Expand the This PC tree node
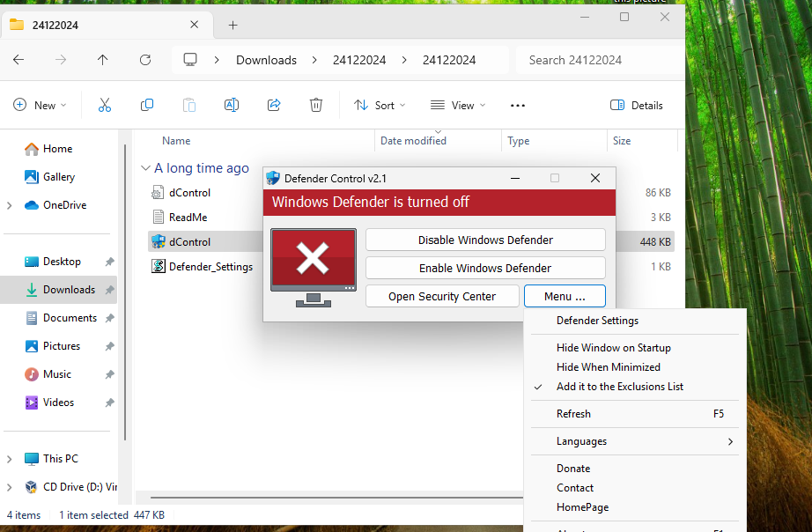 coord(10,458)
